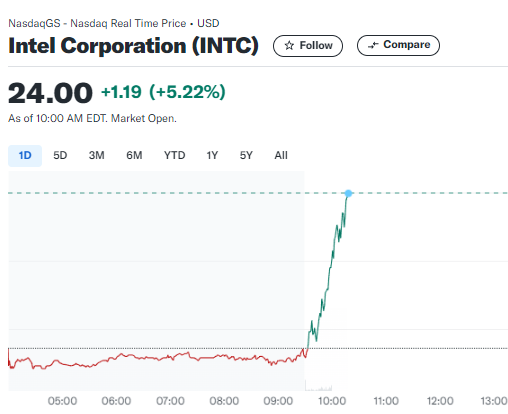The width and height of the screenshot is (508, 414).
Task: Click the Follow star button
Action: (x=308, y=46)
